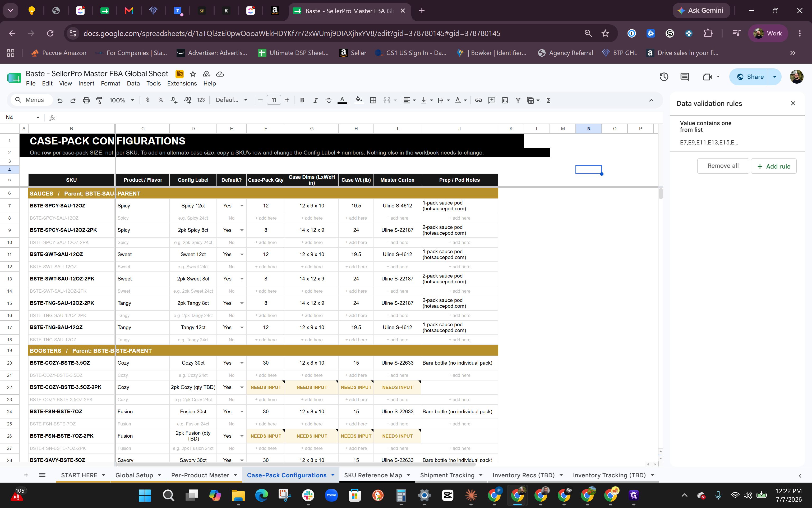Switch to SKU Reference Map tab
This screenshot has width=812, height=508.
pos(373,475)
